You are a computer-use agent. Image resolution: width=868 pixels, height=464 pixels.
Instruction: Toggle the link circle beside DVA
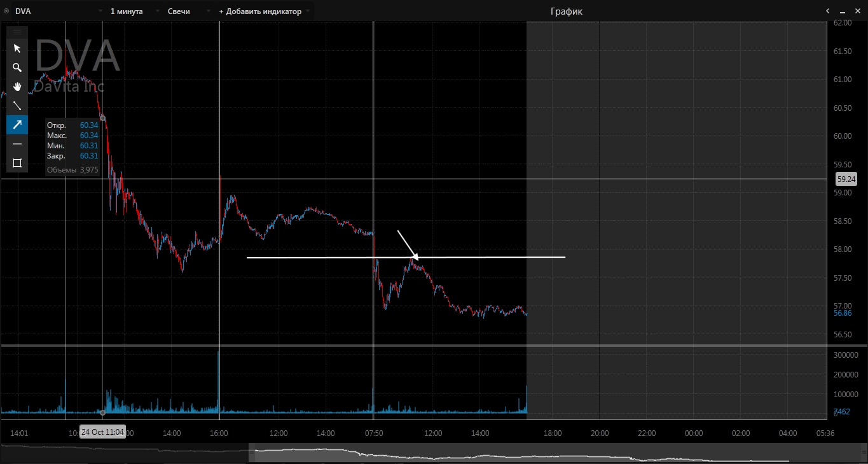point(6,11)
